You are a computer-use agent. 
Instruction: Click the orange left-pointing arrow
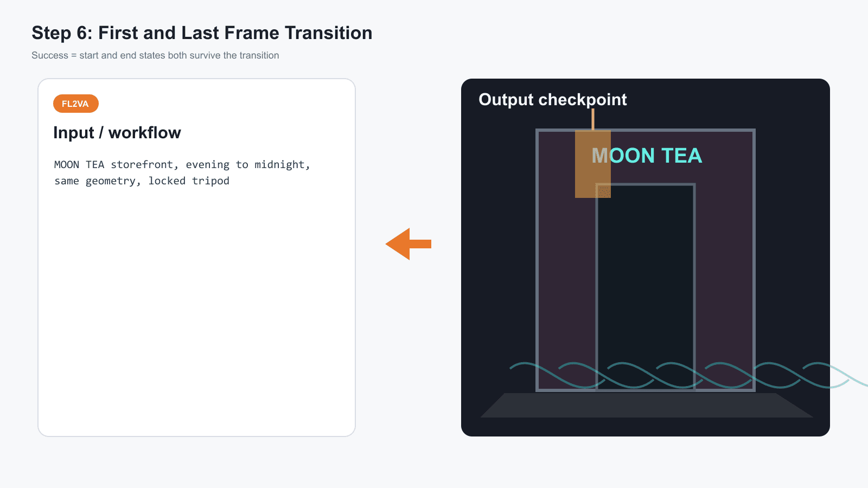408,244
